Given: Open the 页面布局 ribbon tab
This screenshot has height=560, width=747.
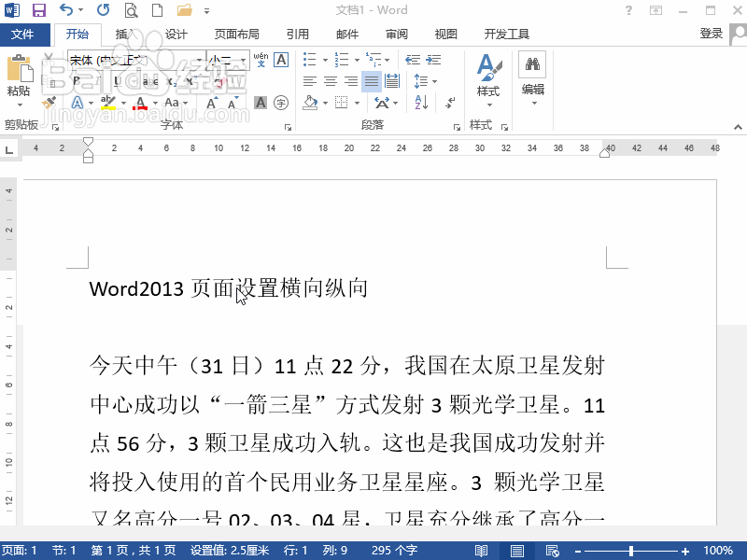Looking at the screenshot, I should tap(236, 35).
